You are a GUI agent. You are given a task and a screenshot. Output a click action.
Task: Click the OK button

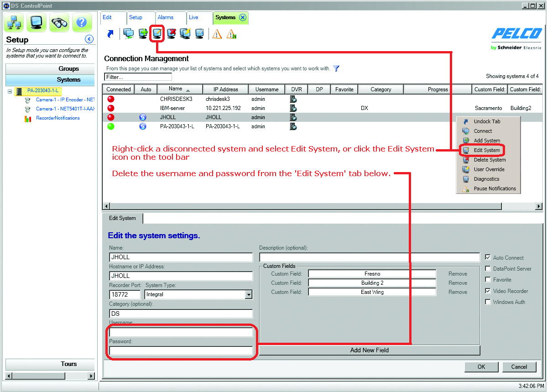(x=481, y=367)
